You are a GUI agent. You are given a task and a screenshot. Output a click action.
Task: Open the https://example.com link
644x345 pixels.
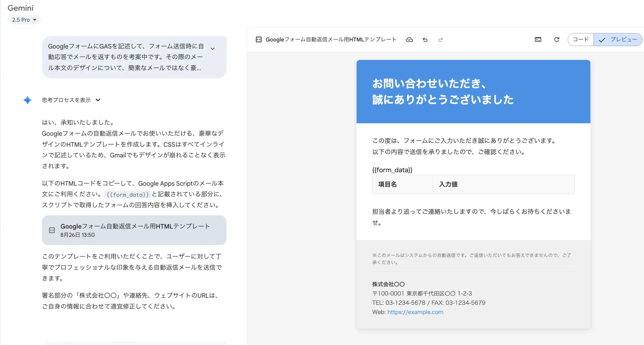415,312
